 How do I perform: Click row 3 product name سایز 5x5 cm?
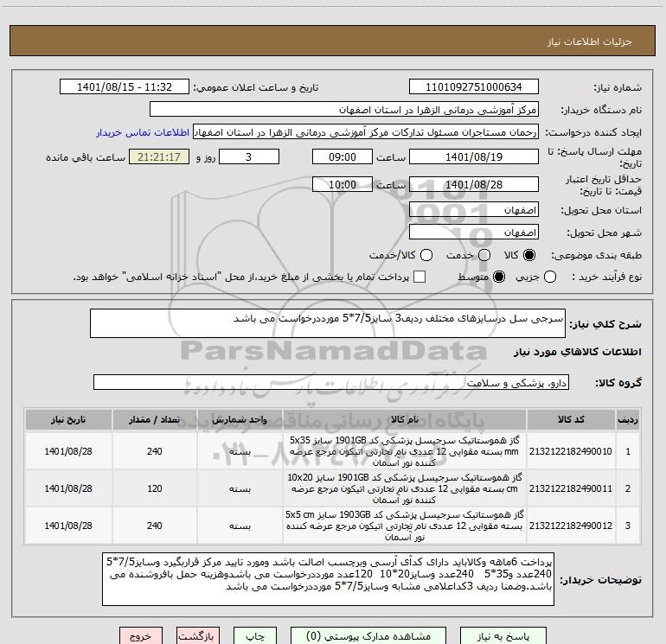click(x=405, y=526)
